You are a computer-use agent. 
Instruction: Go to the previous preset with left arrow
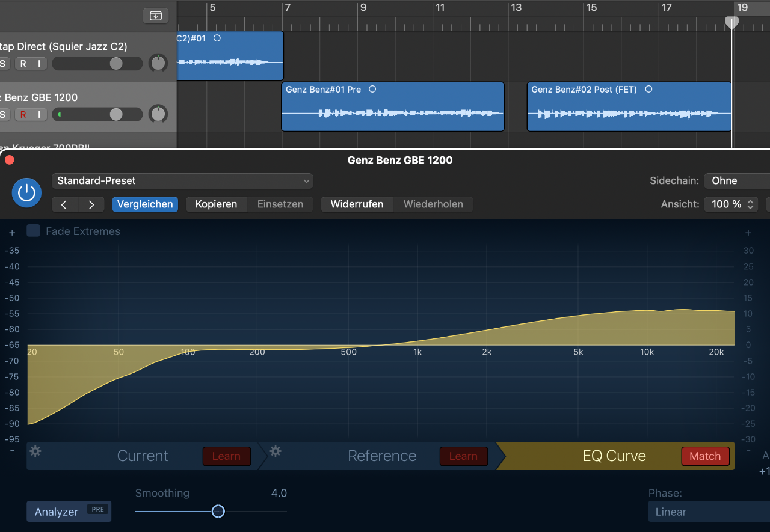(64, 204)
